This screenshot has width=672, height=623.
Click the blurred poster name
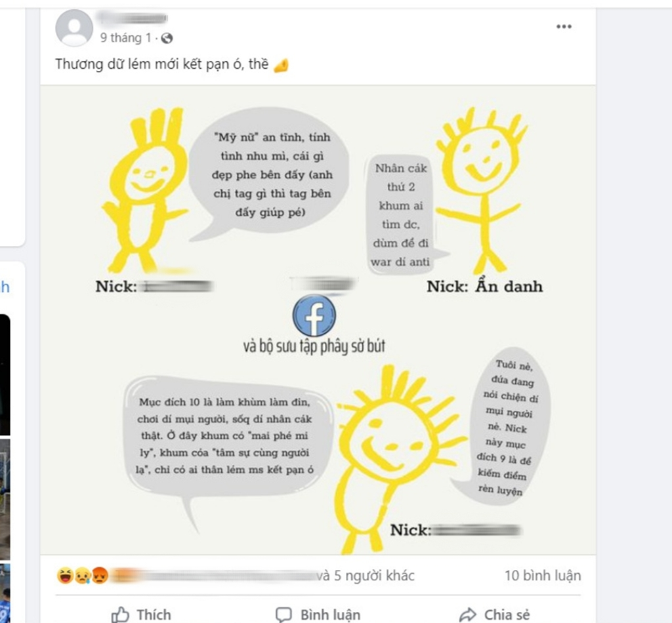(132, 18)
